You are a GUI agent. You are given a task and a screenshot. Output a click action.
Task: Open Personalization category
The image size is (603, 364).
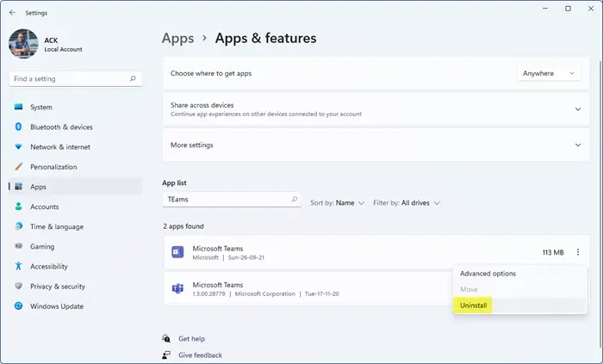pyautogui.click(x=76, y=167)
